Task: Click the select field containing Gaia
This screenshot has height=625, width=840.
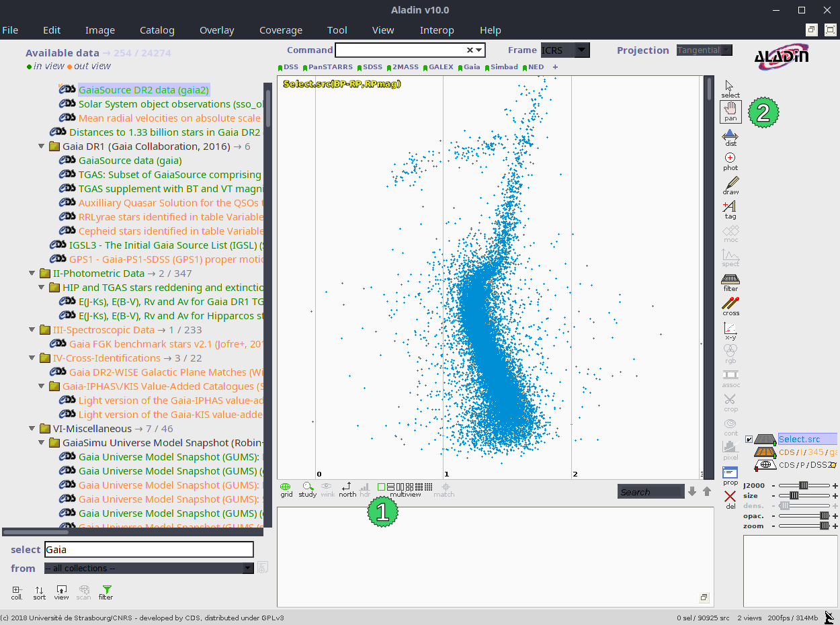Action: click(149, 550)
